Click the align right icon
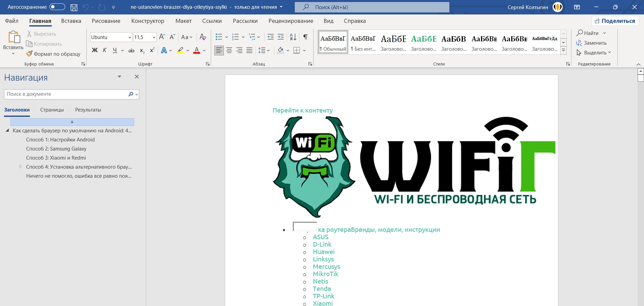This screenshot has height=306, width=644. click(x=239, y=50)
